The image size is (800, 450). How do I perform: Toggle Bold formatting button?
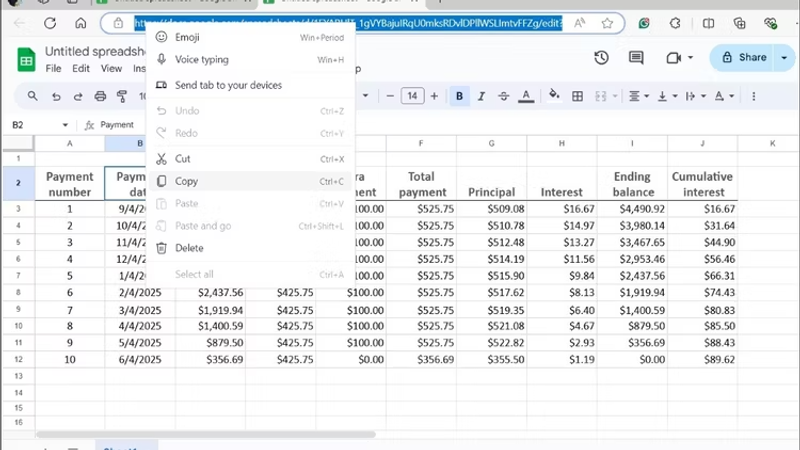click(x=460, y=96)
